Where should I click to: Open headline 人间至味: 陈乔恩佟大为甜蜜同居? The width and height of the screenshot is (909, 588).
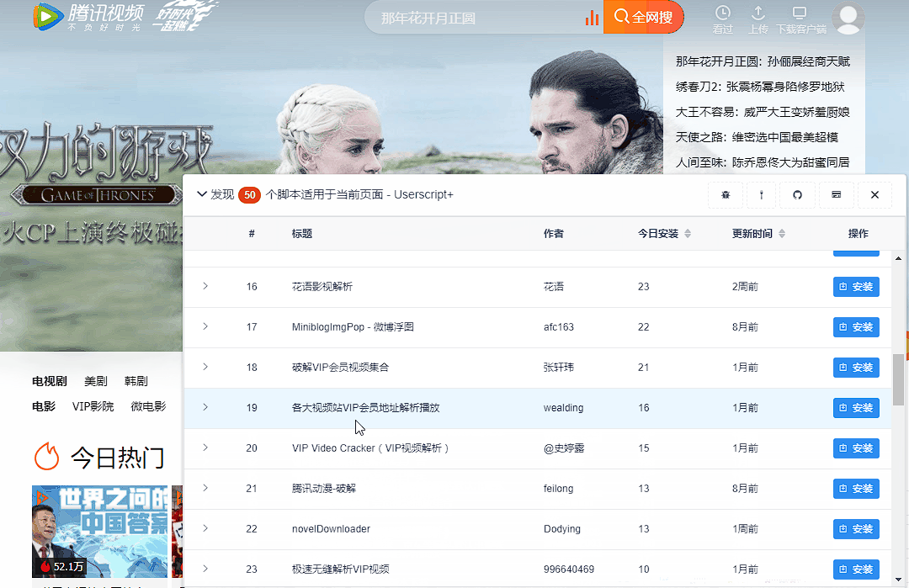pyautogui.click(x=763, y=162)
